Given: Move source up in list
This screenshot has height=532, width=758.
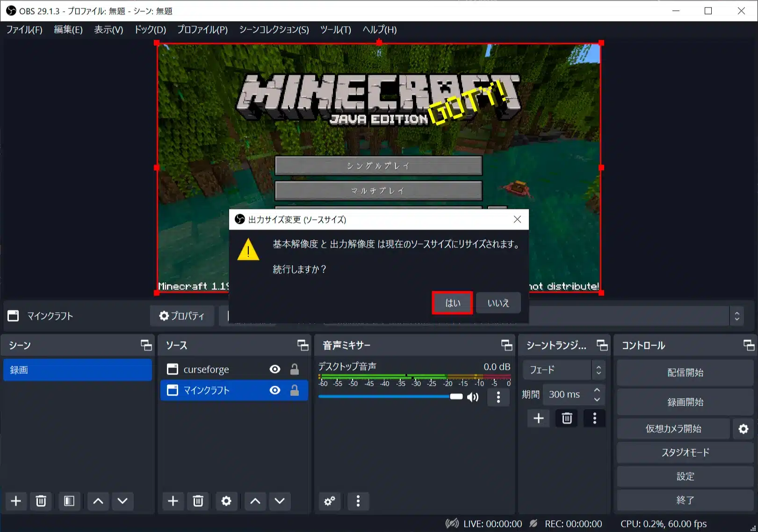Looking at the screenshot, I should point(255,501).
